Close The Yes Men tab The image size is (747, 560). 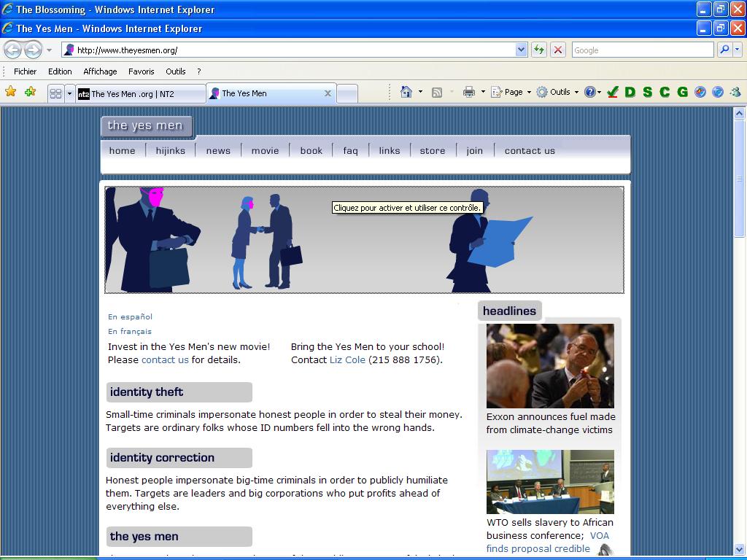(x=328, y=93)
